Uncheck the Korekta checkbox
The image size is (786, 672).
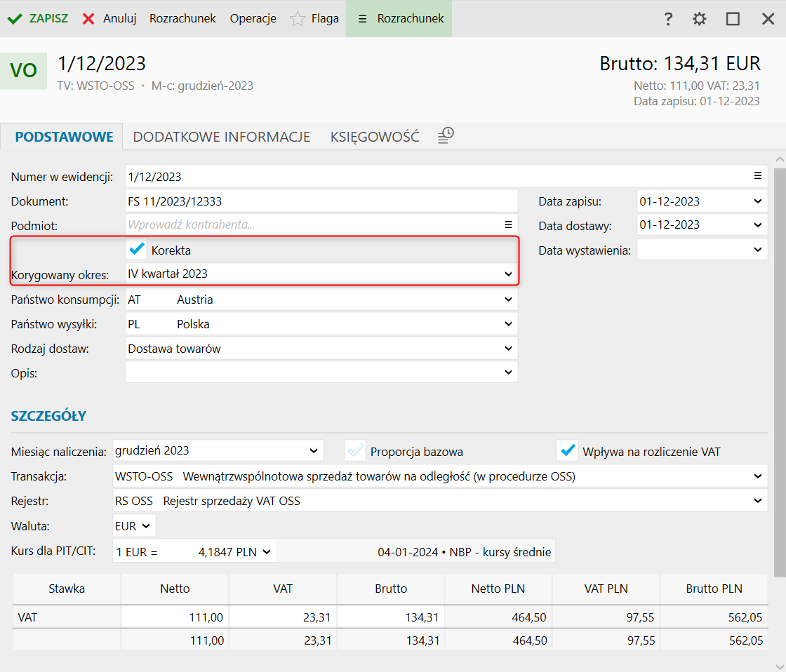click(x=138, y=250)
